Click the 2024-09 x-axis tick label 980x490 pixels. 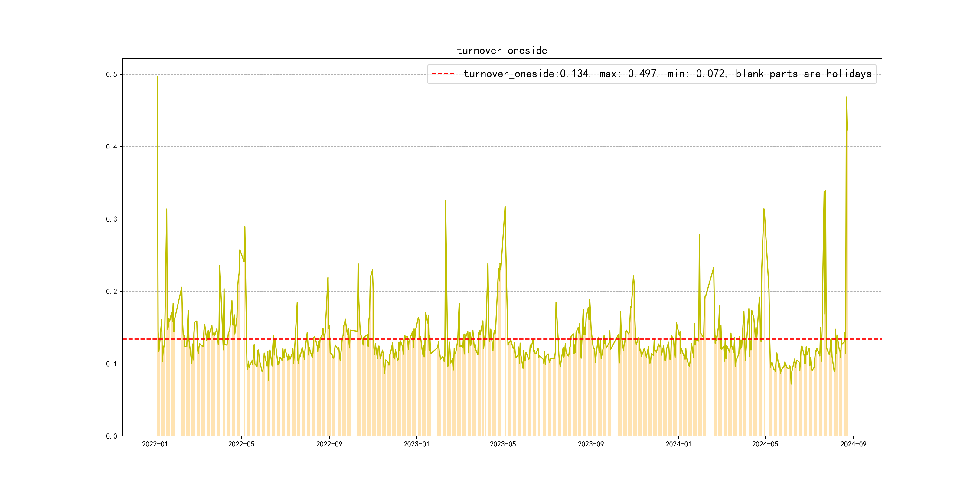coord(853,444)
